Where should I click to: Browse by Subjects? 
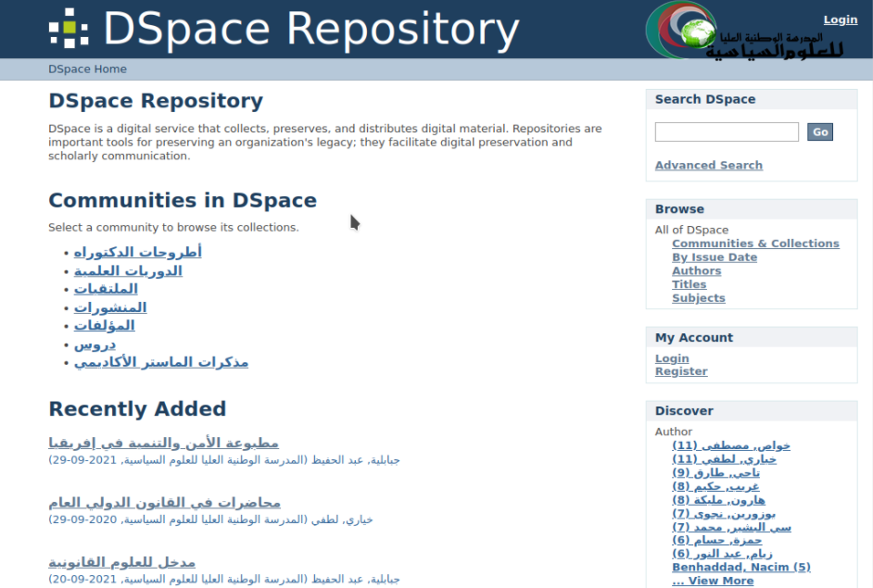tap(698, 298)
